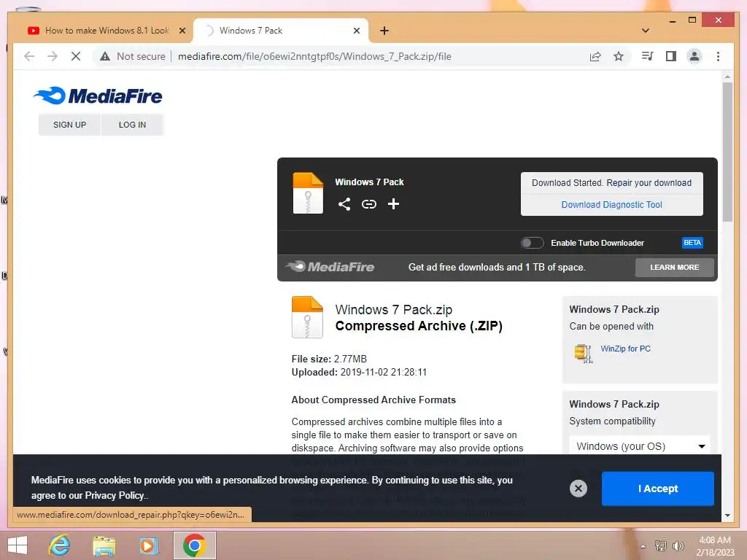Click the LEARN MORE button

(674, 267)
